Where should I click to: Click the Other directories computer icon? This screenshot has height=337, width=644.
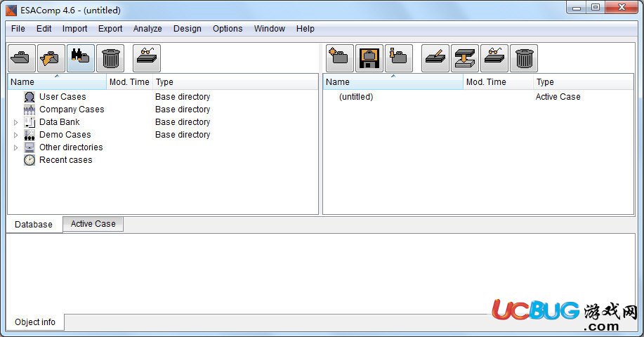29,147
